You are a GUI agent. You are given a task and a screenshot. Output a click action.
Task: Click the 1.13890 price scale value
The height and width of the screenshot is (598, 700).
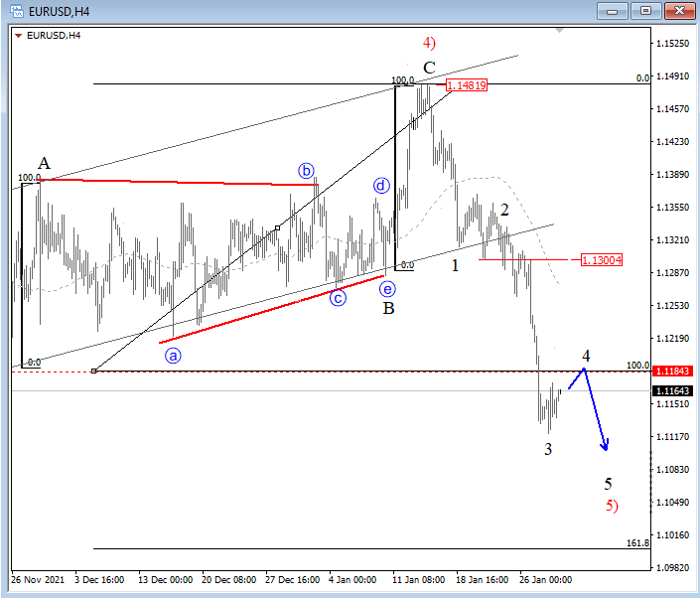click(x=673, y=175)
